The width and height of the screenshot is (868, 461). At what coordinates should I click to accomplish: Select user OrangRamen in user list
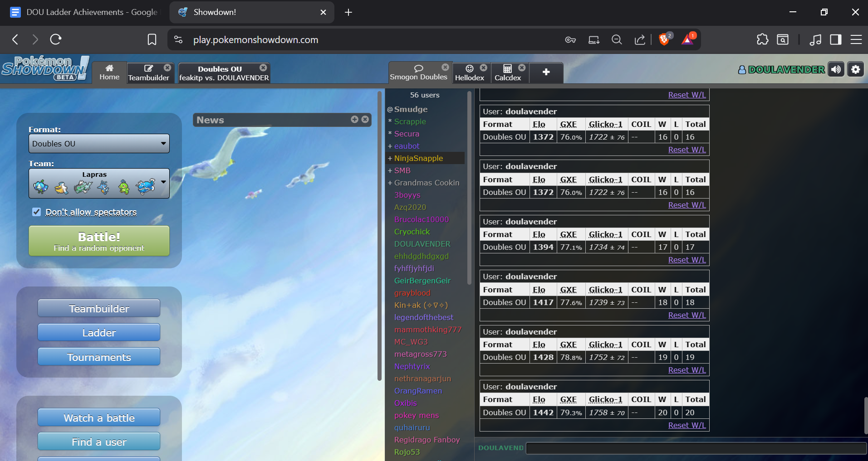pos(418,391)
